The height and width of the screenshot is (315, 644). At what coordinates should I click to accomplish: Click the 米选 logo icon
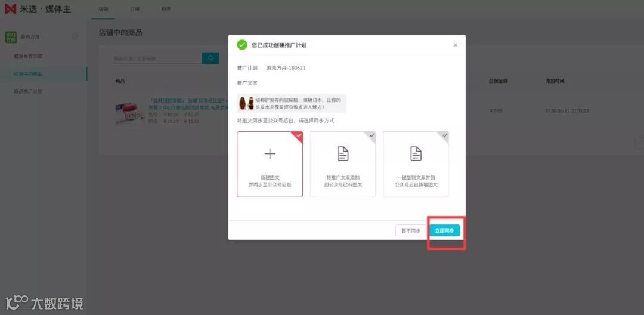10,8
